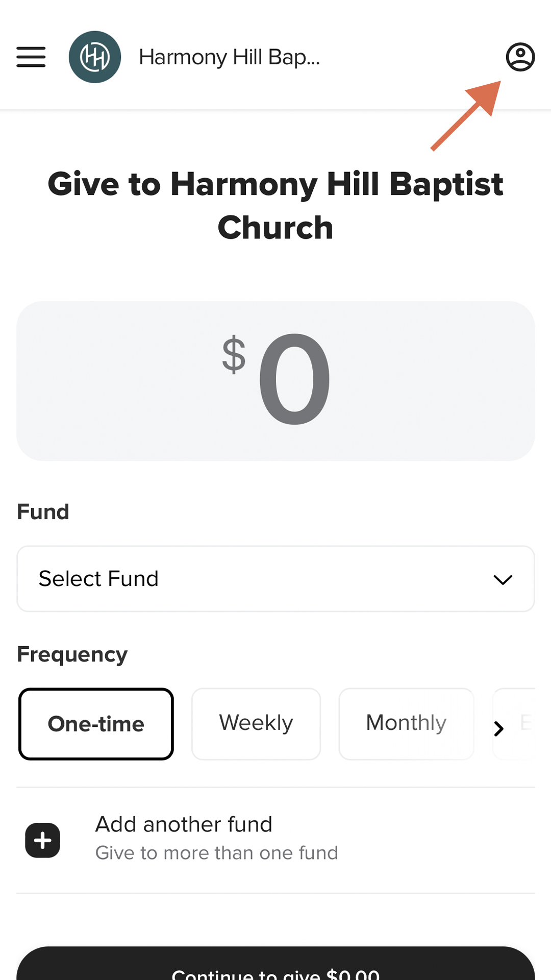Click the Add another fund label
This screenshot has height=980, width=551.
(184, 824)
